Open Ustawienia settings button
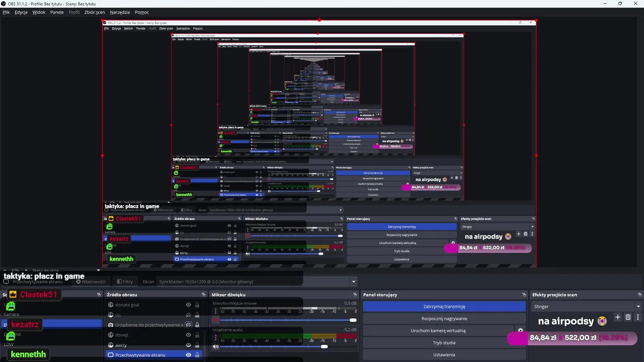This screenshot has width=644, height=362. point(444,354)
